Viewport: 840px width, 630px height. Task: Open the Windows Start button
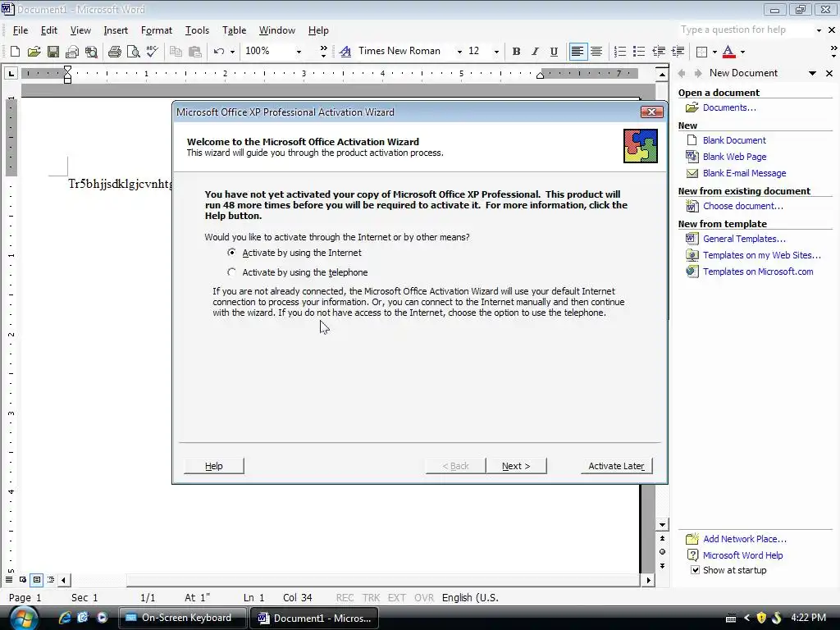tap(22, 619)
